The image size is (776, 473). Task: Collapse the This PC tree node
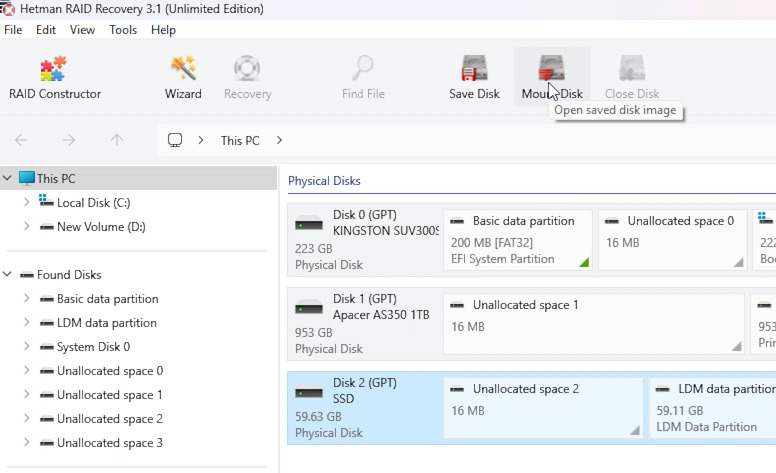7,178
